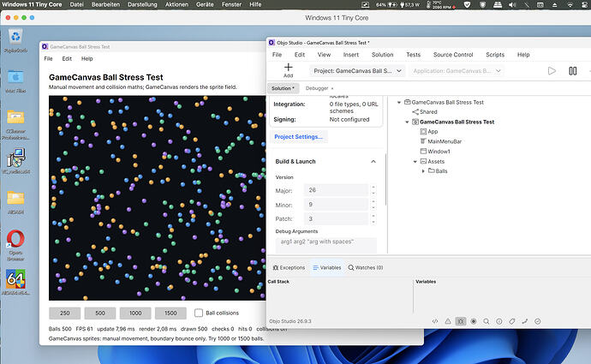Click the Run play icon
The width and height of the screenshot is (591, 364).
tap(552, 71)
